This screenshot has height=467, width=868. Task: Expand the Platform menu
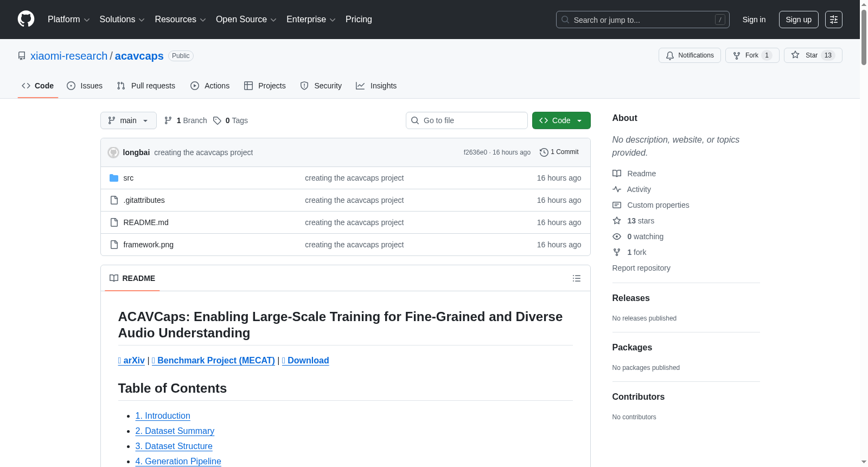pyautogui.click(x=69, y=20)
